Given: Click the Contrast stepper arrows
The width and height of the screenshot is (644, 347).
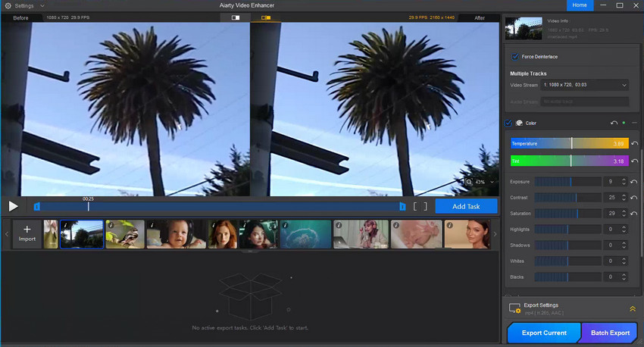Looking at the screenshot, I should click(x=624, y=198).
